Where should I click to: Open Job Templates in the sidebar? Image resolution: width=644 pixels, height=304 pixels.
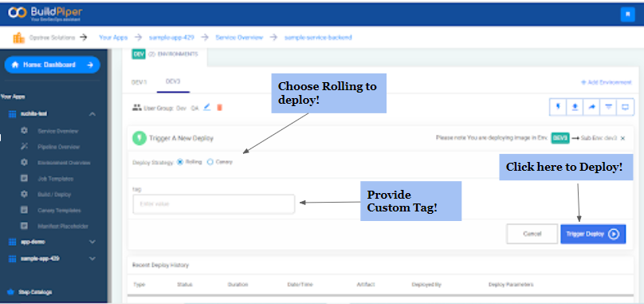[56, 179]
